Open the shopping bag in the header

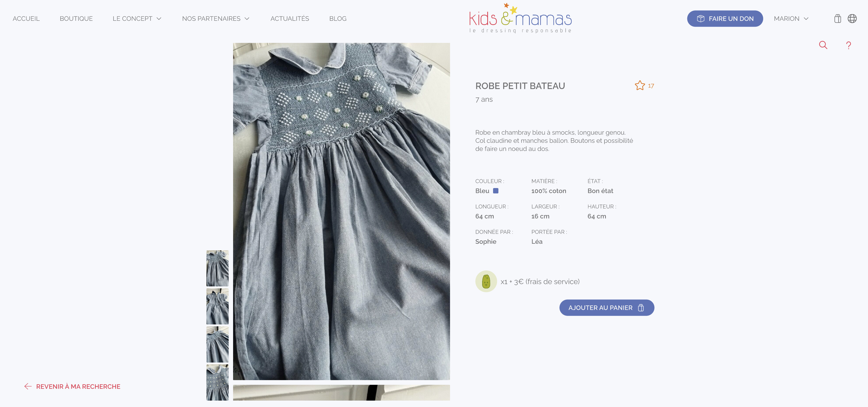pos(838,19)
